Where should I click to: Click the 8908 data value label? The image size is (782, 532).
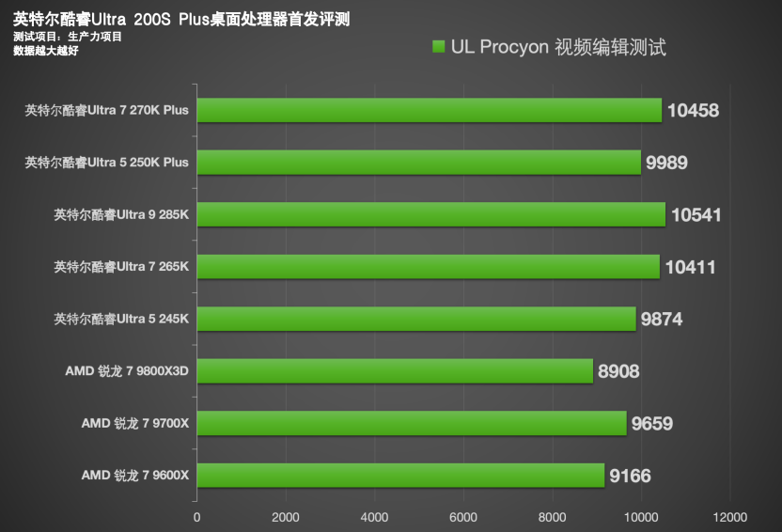pyautogui.click(x=618, y=371)
